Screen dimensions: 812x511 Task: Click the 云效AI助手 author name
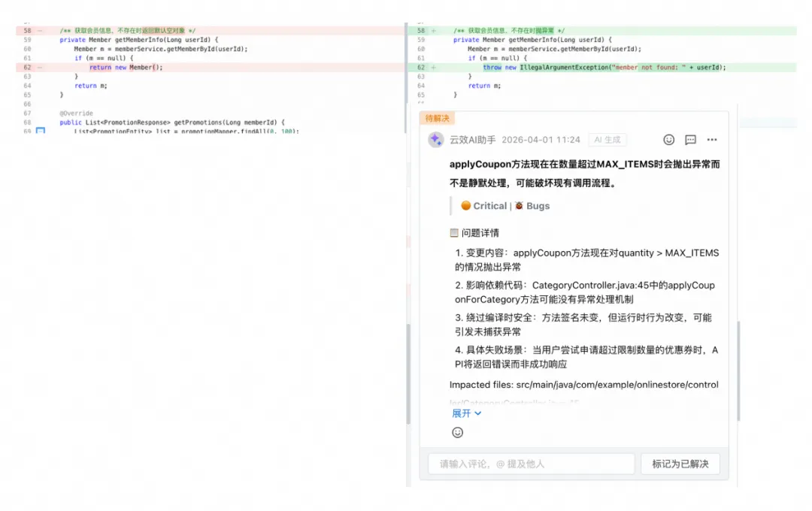click(x=472, y=140)
